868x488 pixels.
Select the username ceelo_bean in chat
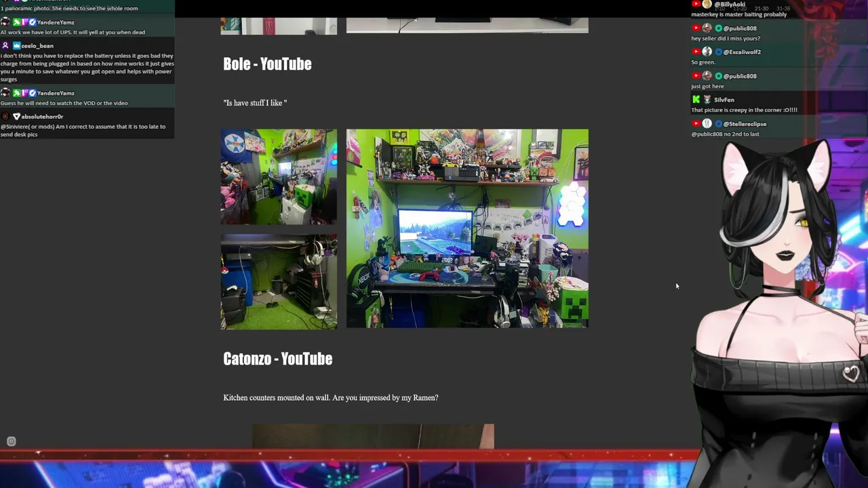pyautogui.click(x=37, y=46)
